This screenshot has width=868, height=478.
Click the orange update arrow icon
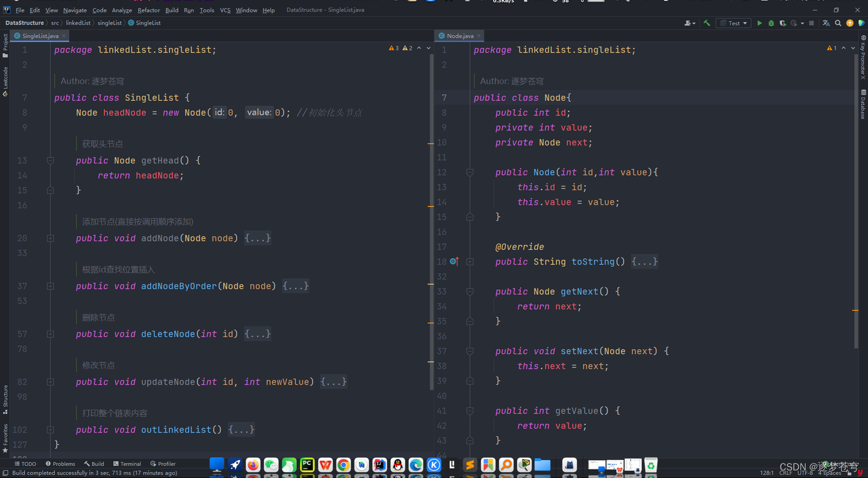(x=849, y=23)
